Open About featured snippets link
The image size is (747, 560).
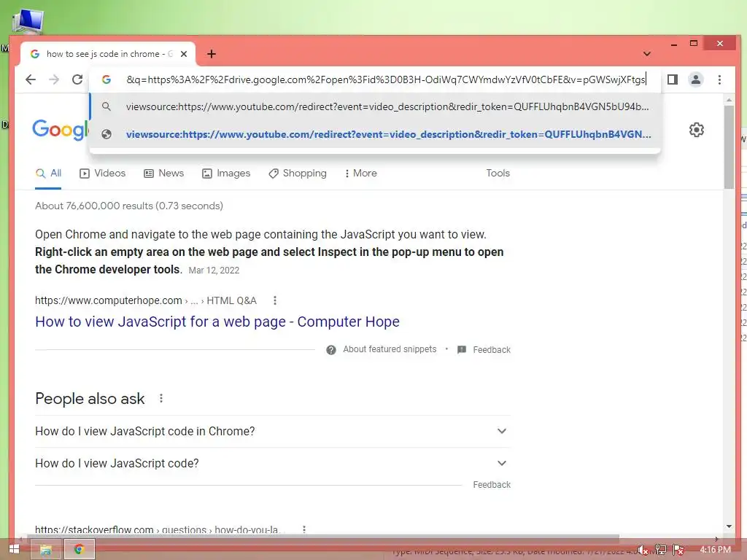(390, 349)
